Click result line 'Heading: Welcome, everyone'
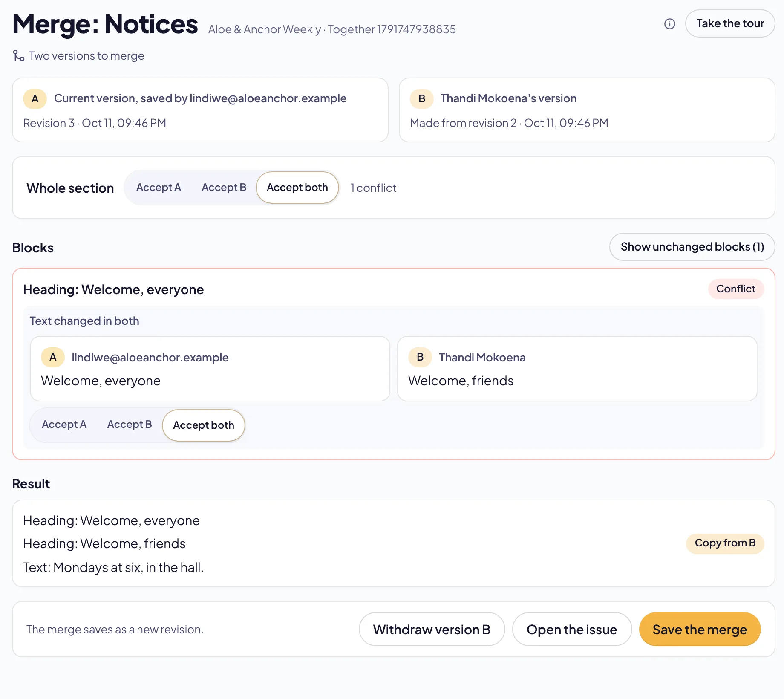Screen dimensions: 784x699 pyautogui.click(x=111, y=521)
